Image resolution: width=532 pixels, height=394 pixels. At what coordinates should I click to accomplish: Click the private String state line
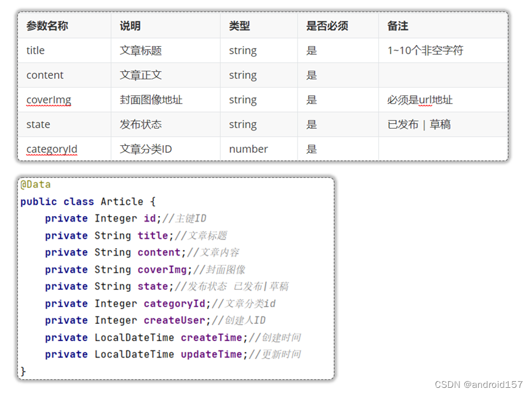167,286
